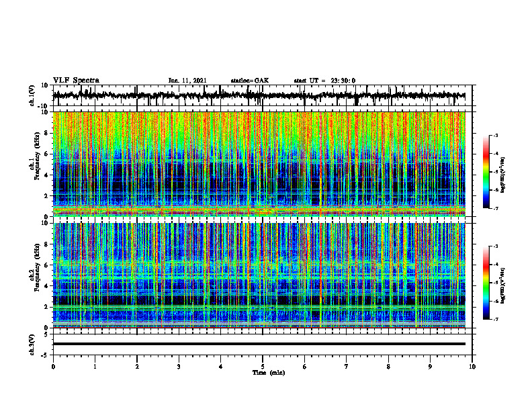Click the "-3" tick on lower color bar
532x411 pixels.
coord(495,246)
